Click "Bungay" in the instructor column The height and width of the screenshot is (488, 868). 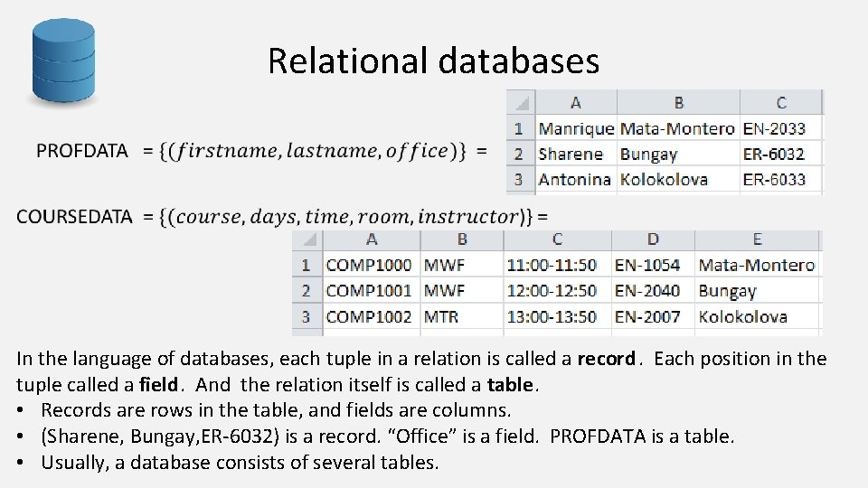pyautogui.click(x=757, y=290)
